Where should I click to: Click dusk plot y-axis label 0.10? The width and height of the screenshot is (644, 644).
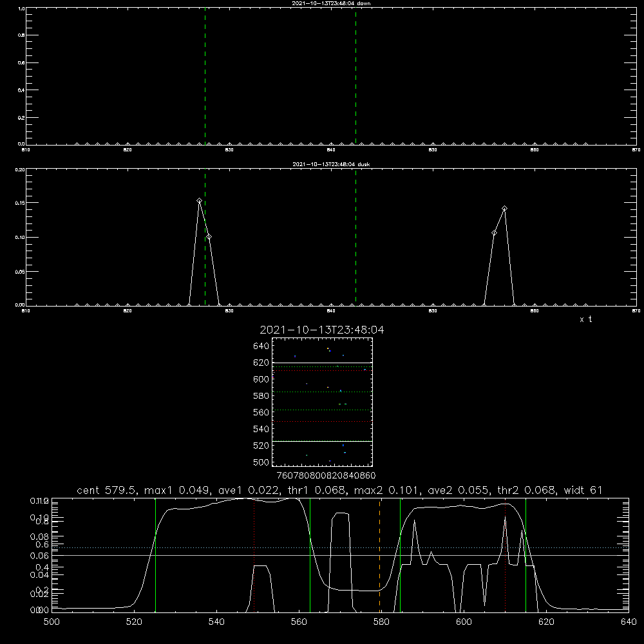click(x=20, y=238)
